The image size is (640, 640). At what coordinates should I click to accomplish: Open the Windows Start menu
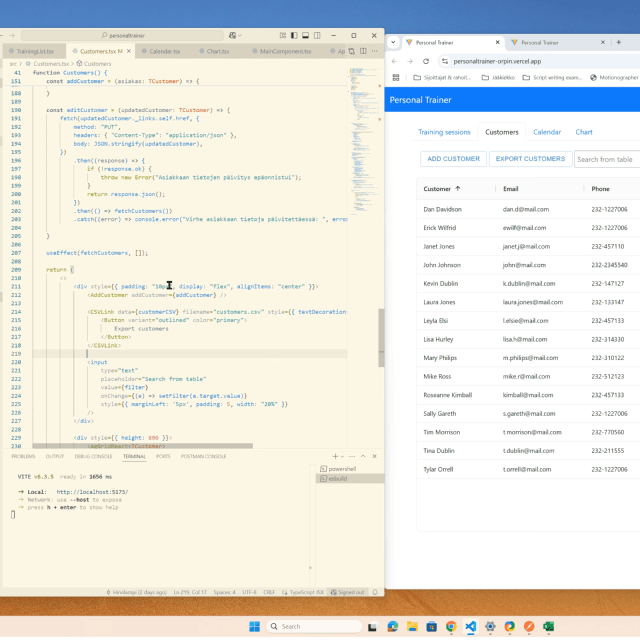(x=254, y=626)
